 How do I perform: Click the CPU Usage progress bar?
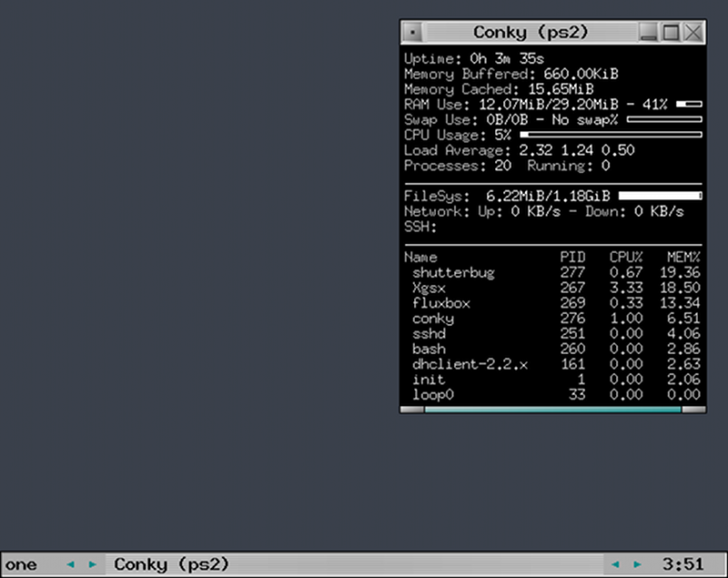[611, 135]
